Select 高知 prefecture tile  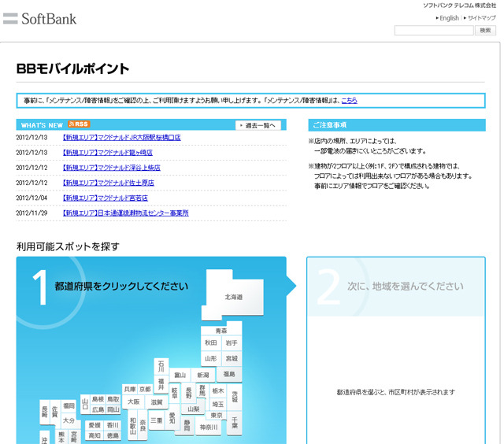94,435
